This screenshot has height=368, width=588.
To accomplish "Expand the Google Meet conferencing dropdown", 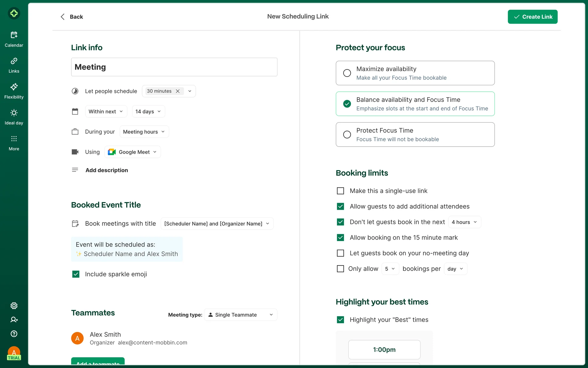I will pos(133,152).
